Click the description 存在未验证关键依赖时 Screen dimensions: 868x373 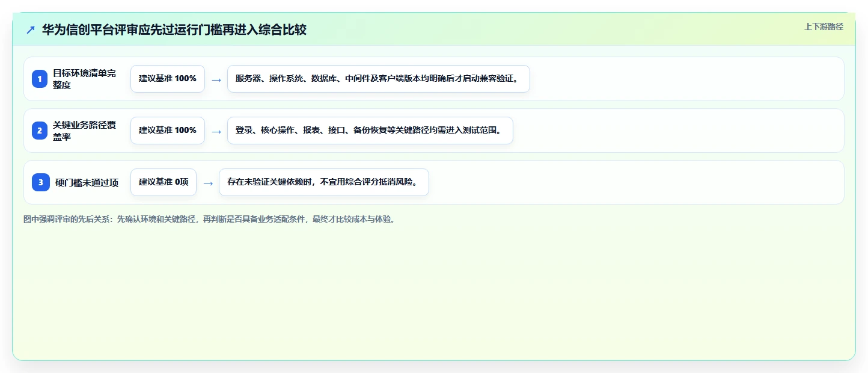click(324, 182)
